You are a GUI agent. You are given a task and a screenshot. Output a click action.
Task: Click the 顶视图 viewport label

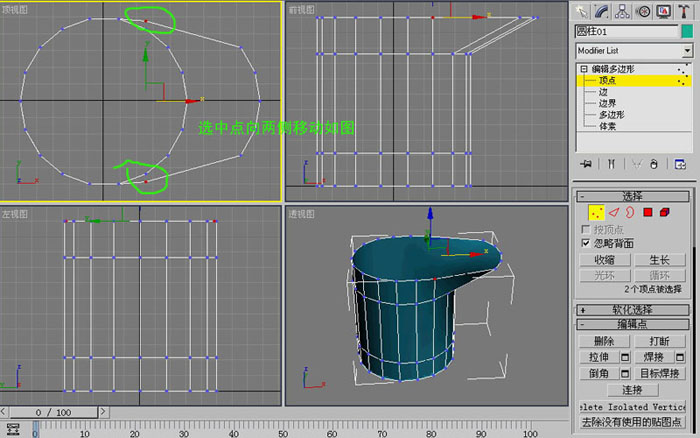click(x=15, y=9)
